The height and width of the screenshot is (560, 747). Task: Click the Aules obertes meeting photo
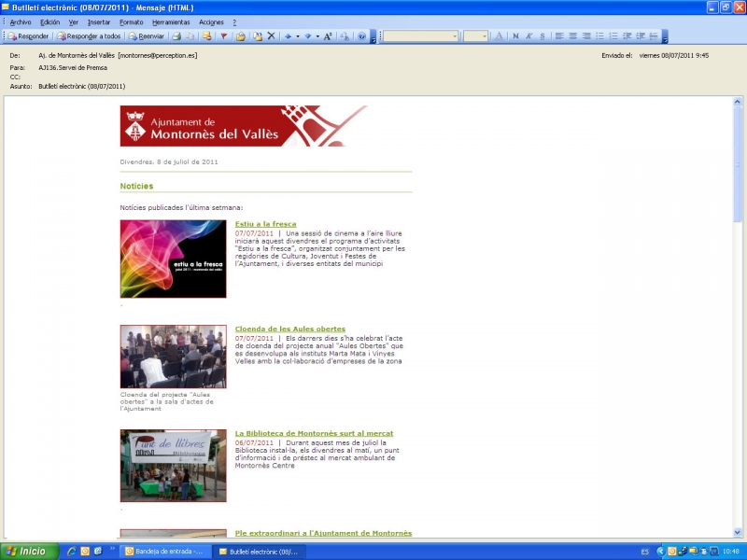pos(174,357)
